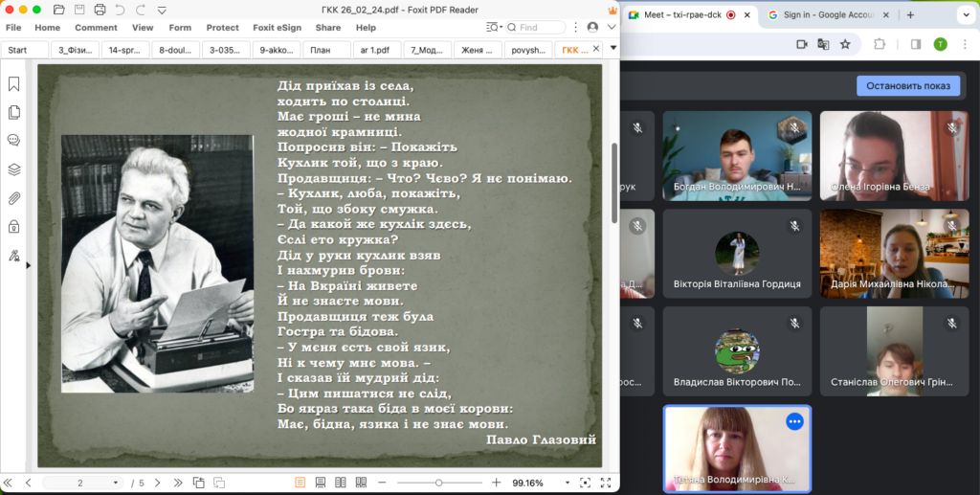Image resolution: width=980 pixels, height=495 pixels.
Task: Click the Find search field
Action: (x=542, y=28)
